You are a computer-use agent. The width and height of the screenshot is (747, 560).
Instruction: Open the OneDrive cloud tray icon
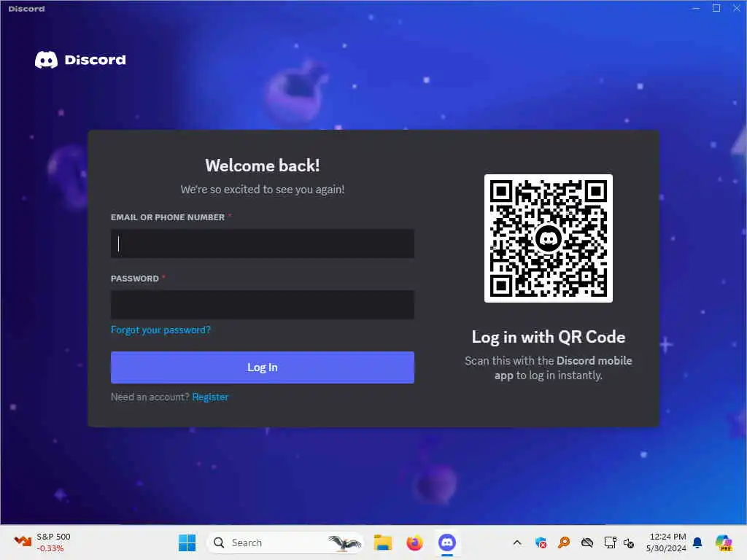pos(587,542)
